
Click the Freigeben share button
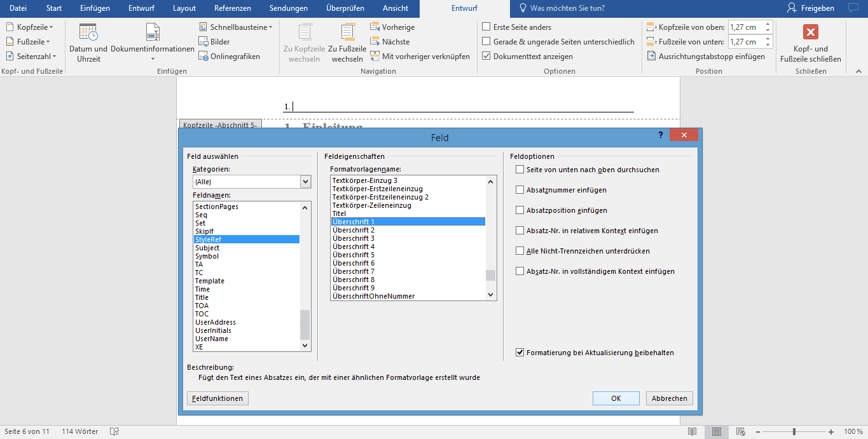pyautogui.click(x=810, y=8)
